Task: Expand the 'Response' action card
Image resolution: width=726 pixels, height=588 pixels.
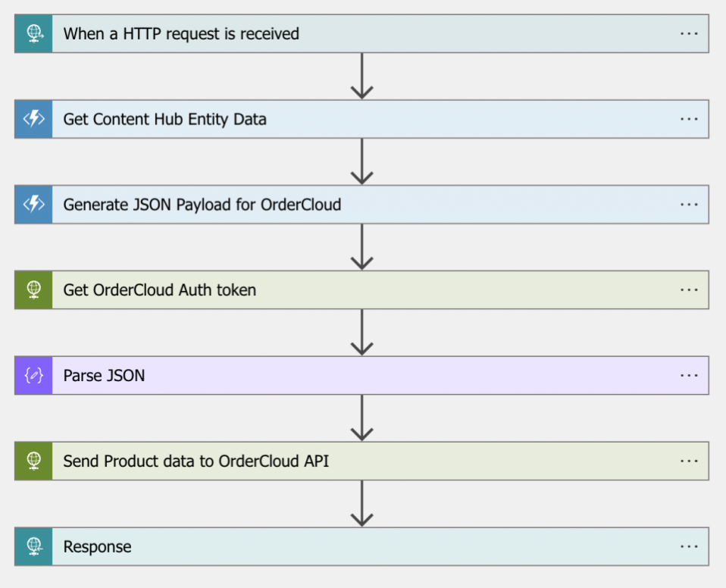Action: [361, 546]
